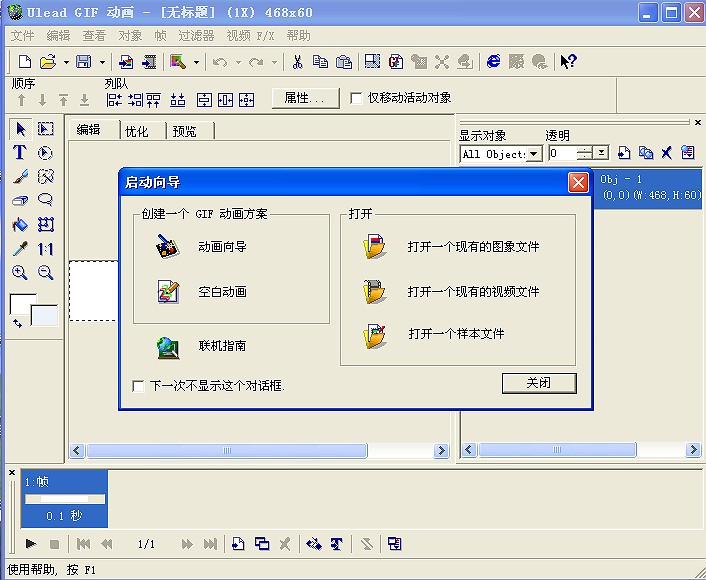
Task: Click 动画向导 label
Action: [x=222, y=246]
